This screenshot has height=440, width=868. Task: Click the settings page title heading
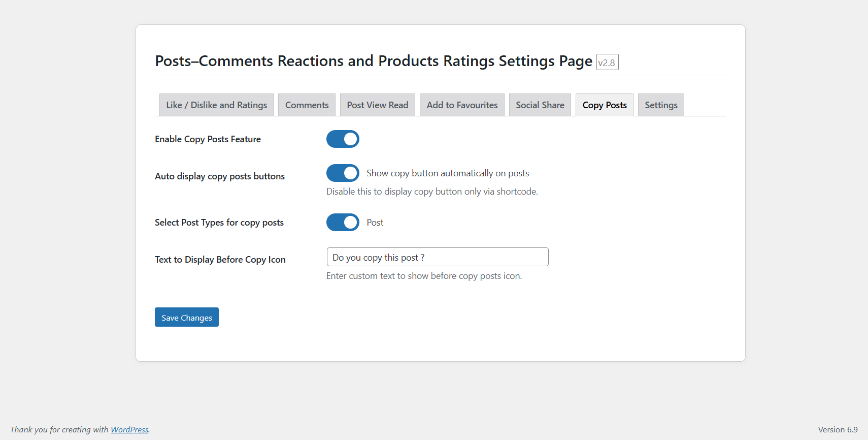[x=374, y=61]
